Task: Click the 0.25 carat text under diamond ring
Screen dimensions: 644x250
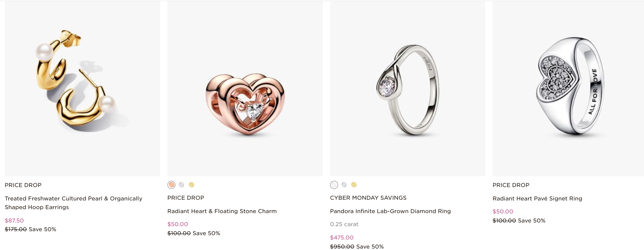Action: [344, 224]
